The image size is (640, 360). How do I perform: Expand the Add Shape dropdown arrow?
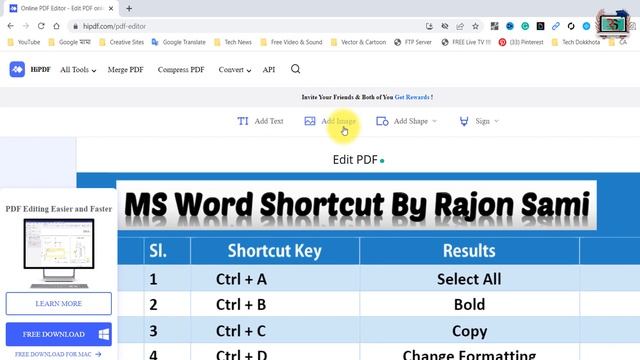(x=434, y=121)
